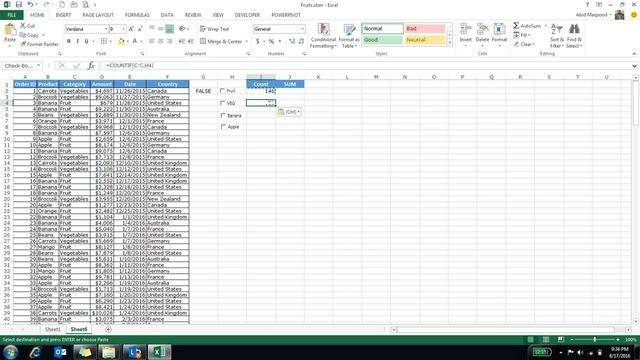The width and height of the screenshot is (640, 360).
Task: Switch to the FORMULAS tab
Action: click(x=137, y=15)
